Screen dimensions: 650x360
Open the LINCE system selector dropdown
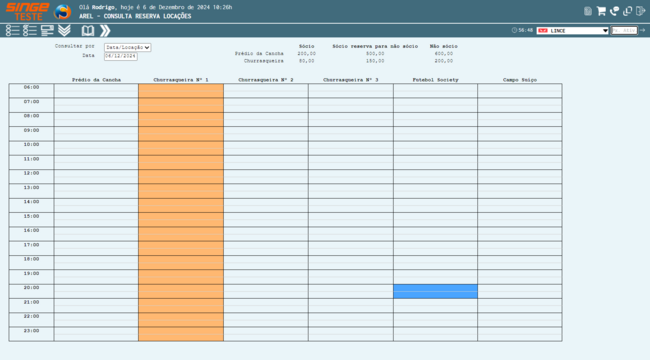pyautogui.click(x=572, y=31)
